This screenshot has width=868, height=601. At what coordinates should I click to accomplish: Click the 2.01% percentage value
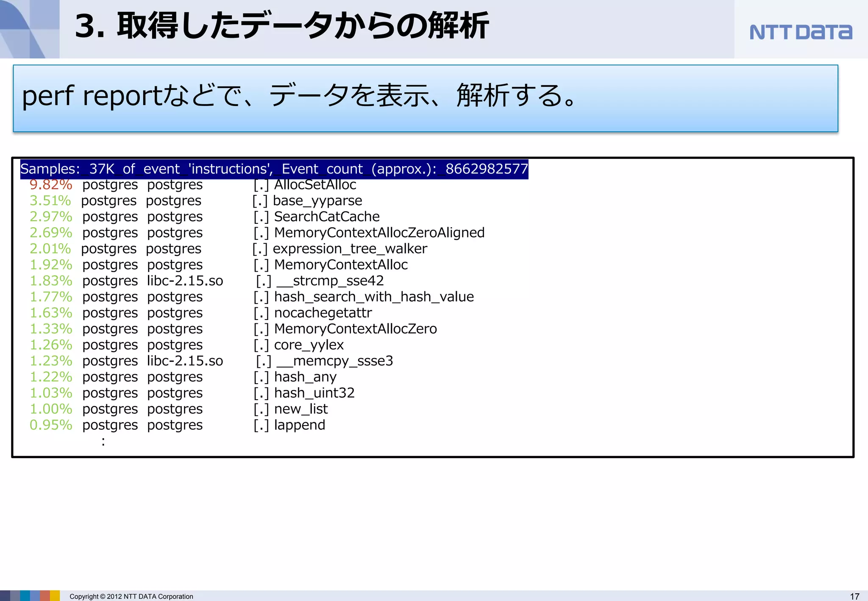coord(50,249)
